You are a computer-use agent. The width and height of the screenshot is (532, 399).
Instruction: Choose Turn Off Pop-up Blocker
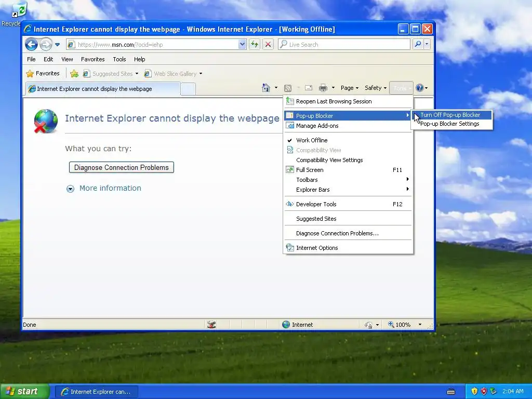[x=451, y=115]
